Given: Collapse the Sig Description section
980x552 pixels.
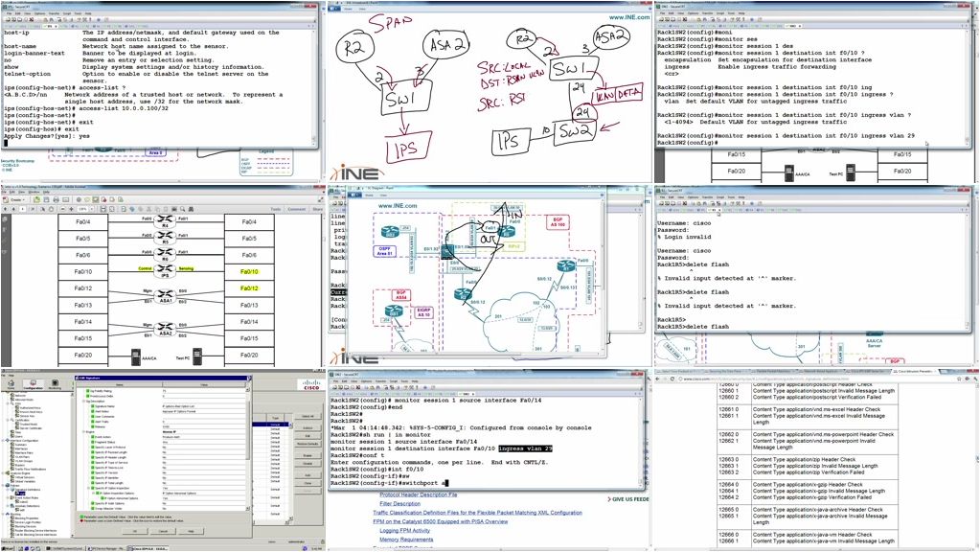Looking at the screenshot, I should tap(82, 401).
